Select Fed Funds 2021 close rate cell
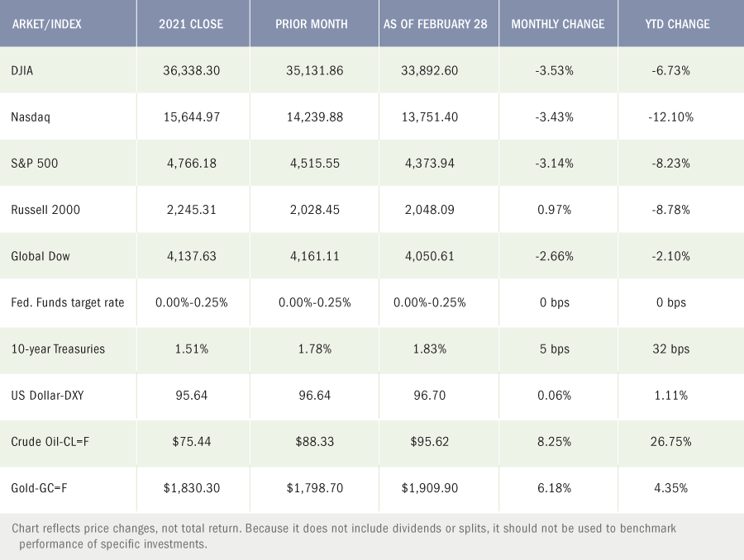The height and width of the screenshot is (560, 744). (x=192, y=302)
